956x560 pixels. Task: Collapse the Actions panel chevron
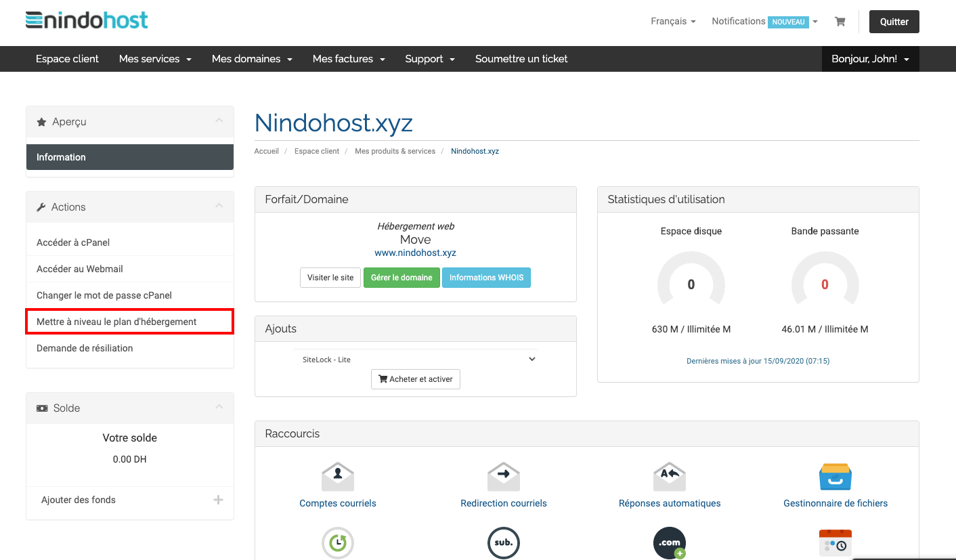[219, 206]
